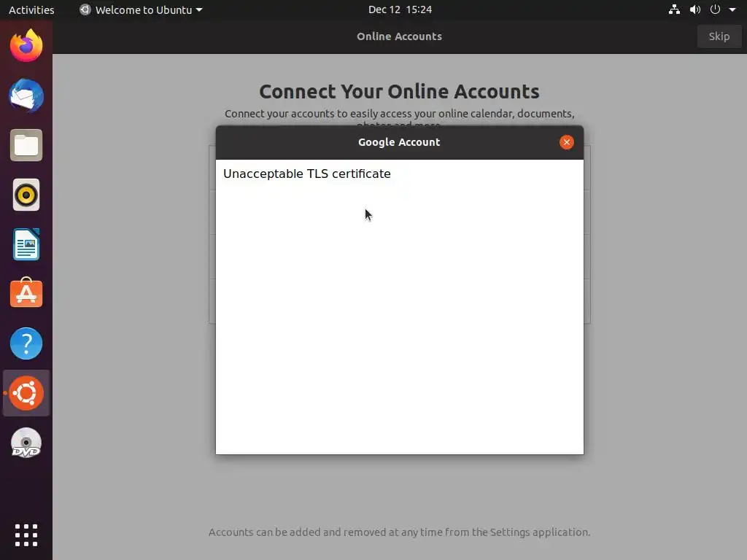Launch Thunderbird Mail from the dock
This screenshot has height=560, width=747.
tap(26, 96)
